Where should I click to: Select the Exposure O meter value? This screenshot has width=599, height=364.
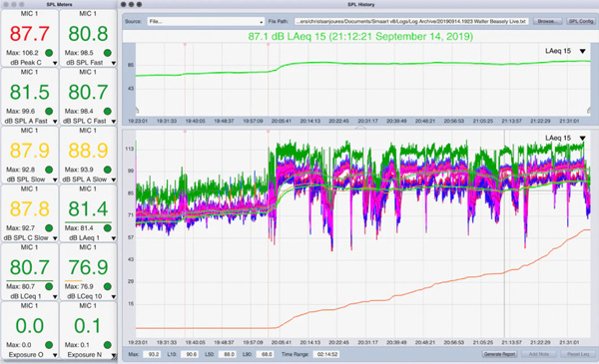(x=29, y=325)
